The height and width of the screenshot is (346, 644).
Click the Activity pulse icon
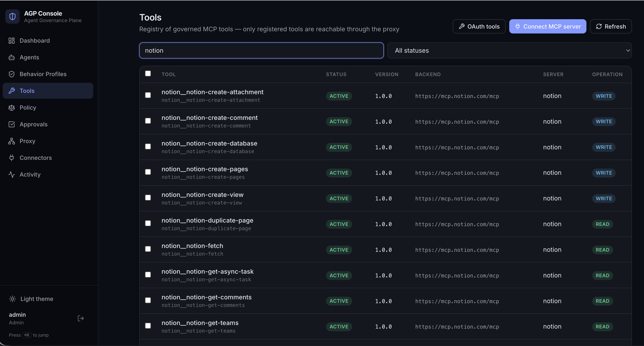click(12, 175)
